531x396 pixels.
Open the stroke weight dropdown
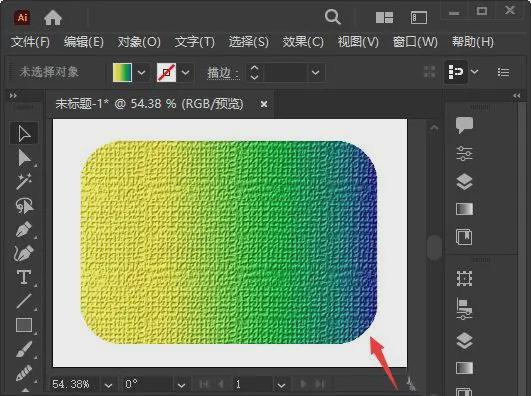click(315, 72)
